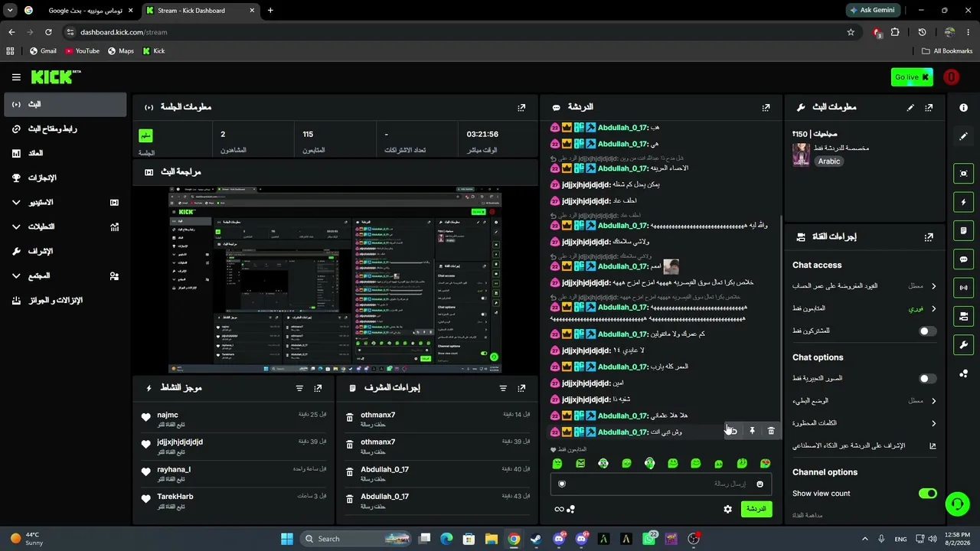Select البث in the left sidebar
The width and height of the screenshot is (980, 551).
pyautogui.click(x=65, y=105)
